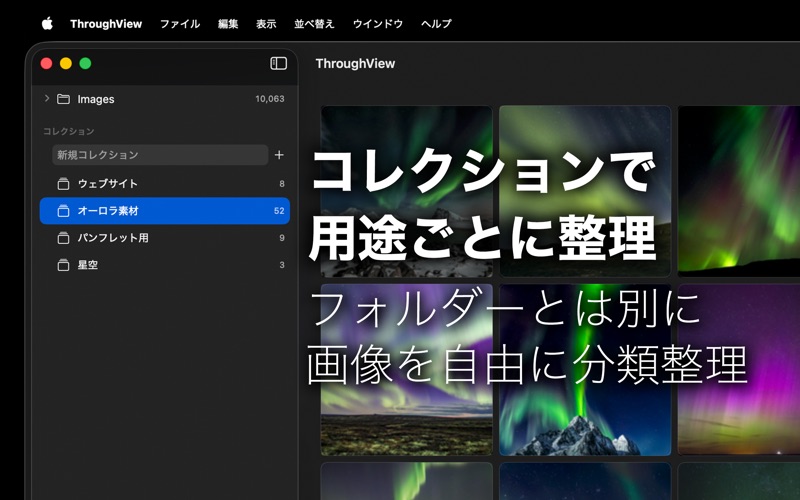
Task: Open the Apple menu
Action: click(x=47, y=23)
